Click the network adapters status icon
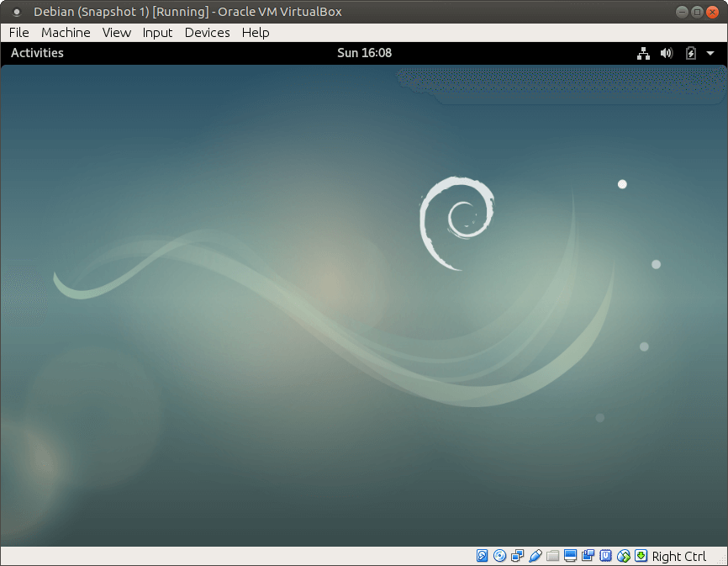Viewport: 728px width, 566px height. (518, 556)
